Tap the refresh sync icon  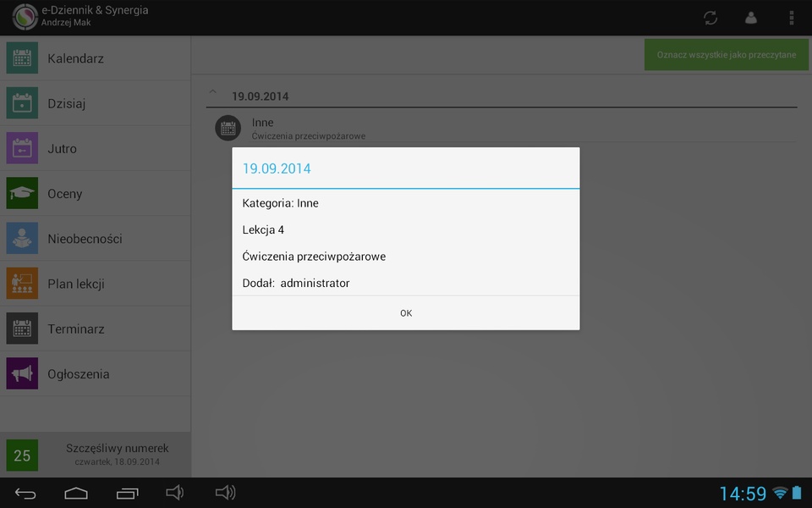click(710, 18)
